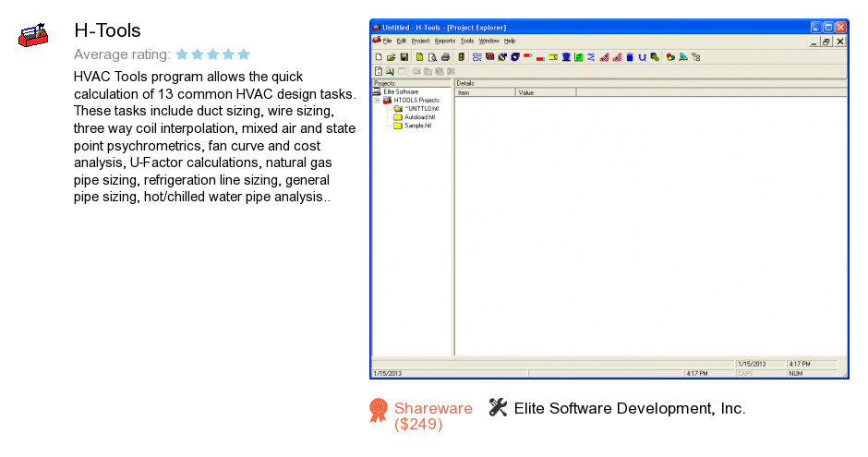Click the Item column header
868x457 pixels.
pos(486,92)
